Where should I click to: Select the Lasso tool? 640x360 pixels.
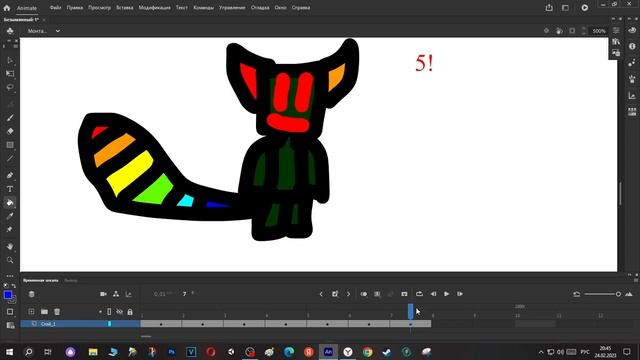[x=10, y=87]
